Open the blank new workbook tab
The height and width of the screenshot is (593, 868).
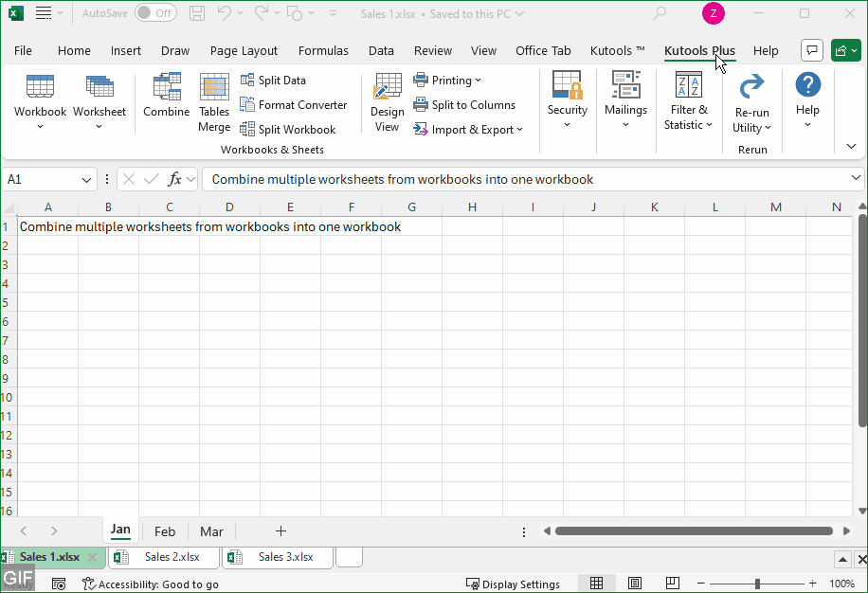pyautogui.click(x=349, y=556)
